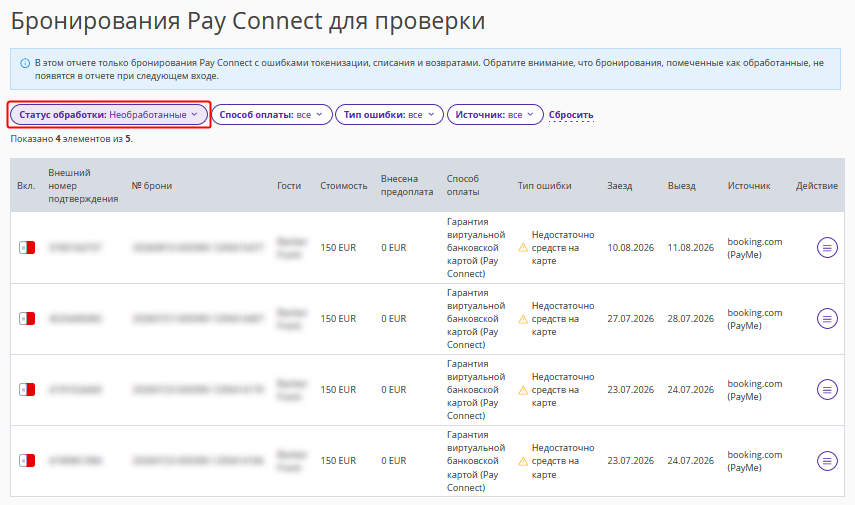Screen dimensions: 855x505
Task: Toggle the enabled switch in third row
Action: 27,389
